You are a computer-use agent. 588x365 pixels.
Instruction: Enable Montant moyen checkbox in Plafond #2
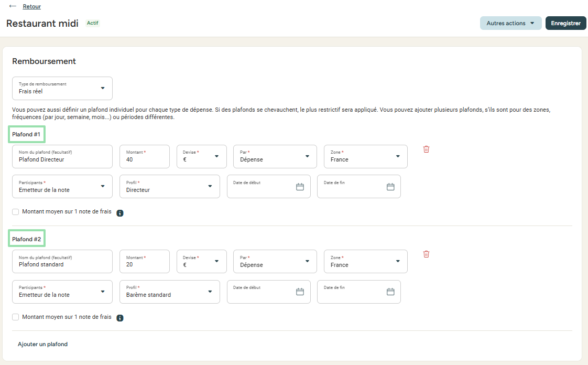point(15,317)
